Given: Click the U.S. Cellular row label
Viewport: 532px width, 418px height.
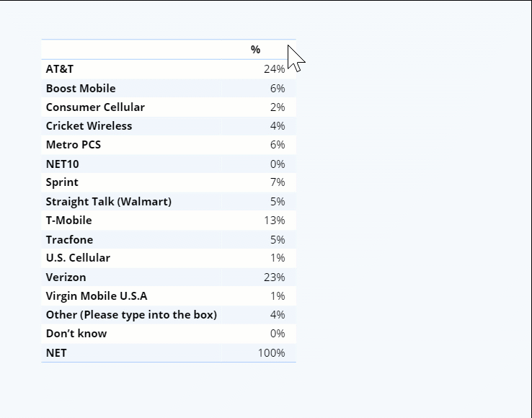Looking at the screenshot, I should (x=78, y=258).
